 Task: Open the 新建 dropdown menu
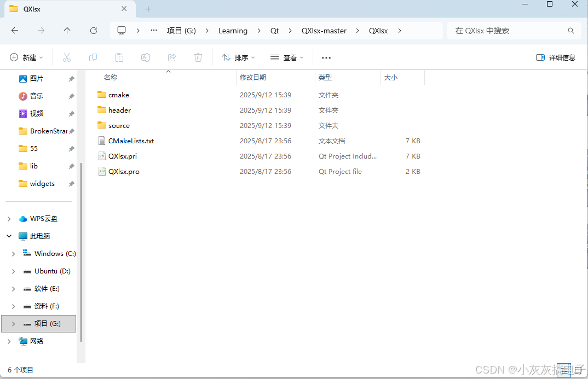click(26, 57)
